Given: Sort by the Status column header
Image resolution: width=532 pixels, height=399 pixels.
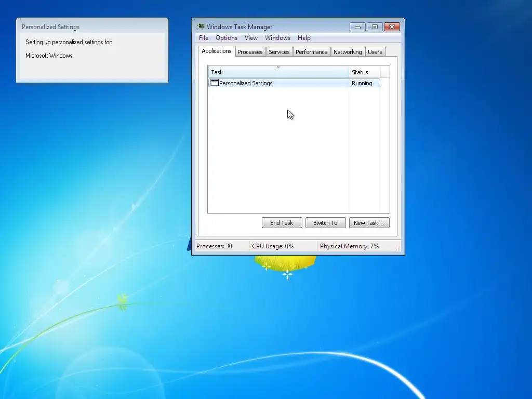Looking at the screenshot, I should coord(364,72).
